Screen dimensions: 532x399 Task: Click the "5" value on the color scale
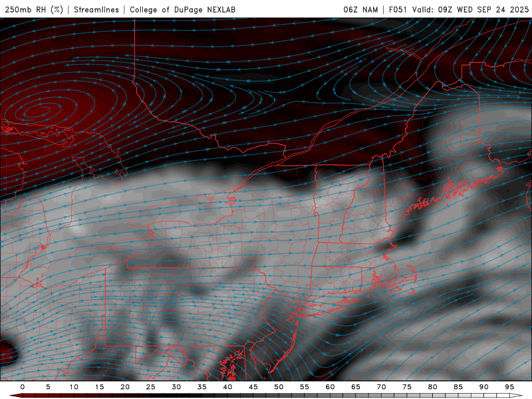48,387
